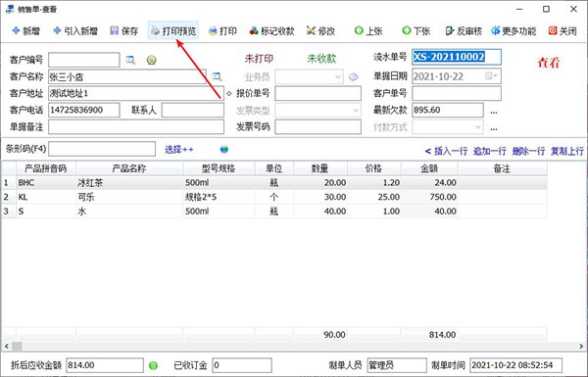
Task: Open the 付款方式 dropdown
Action: (478, 126)
